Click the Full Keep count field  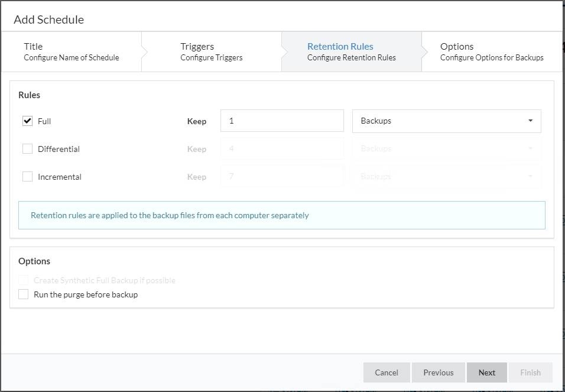tap(281, 121)
